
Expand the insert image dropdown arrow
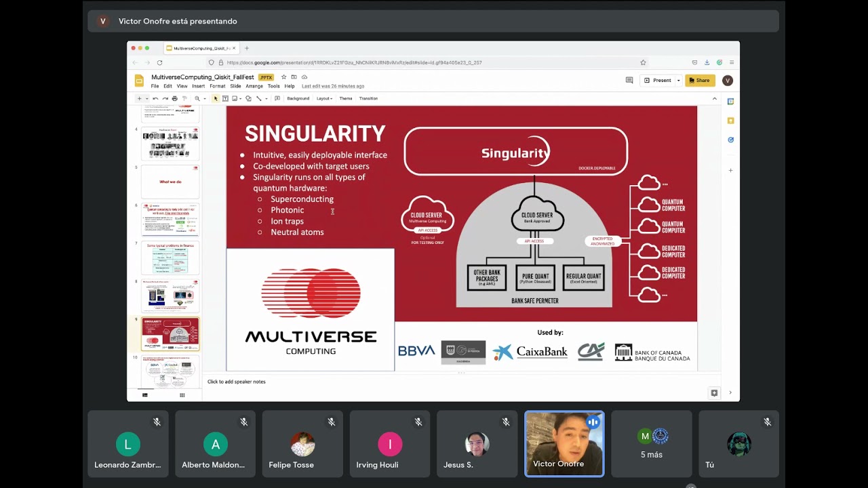(241, 99)
